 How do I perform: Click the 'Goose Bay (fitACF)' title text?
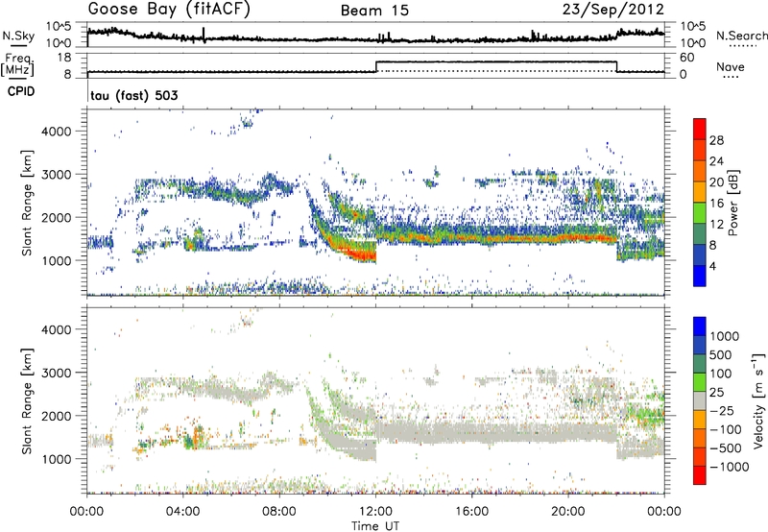coord(169,10)
